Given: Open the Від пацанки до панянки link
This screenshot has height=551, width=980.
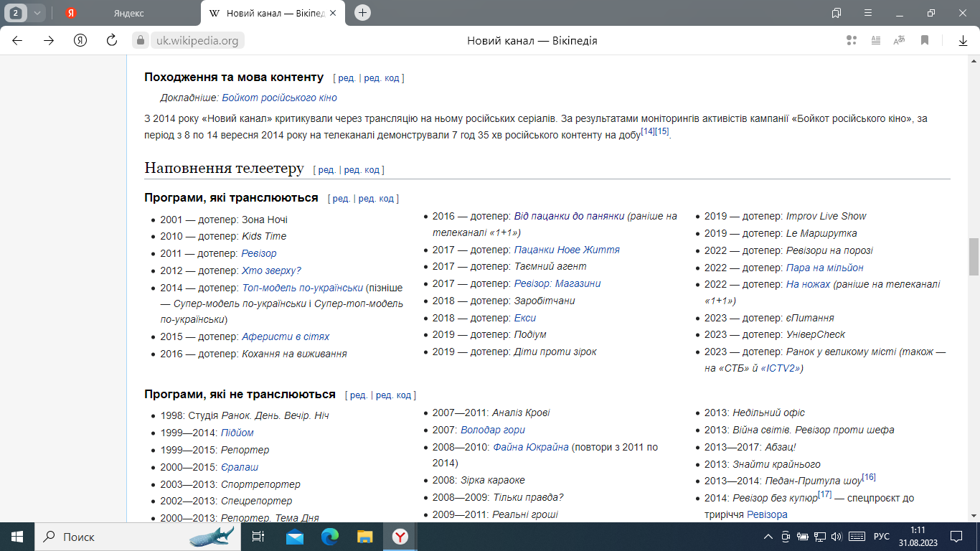Looking at the screenshot, I should point(569,216).
